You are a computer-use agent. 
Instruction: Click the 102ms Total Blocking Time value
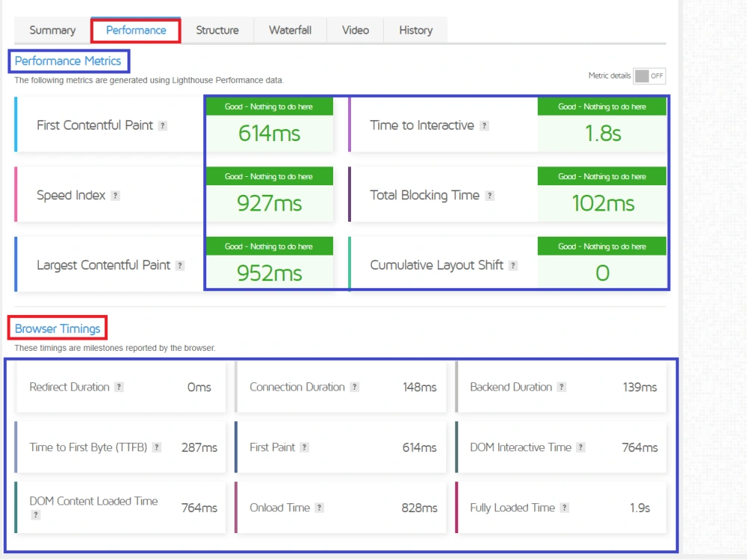click(x=603, y=203)
